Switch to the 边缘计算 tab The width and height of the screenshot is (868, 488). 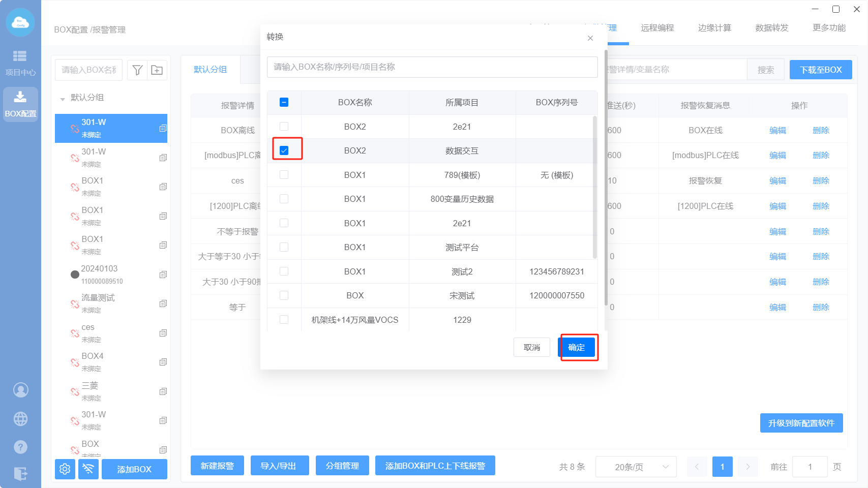tap(714, 28)
